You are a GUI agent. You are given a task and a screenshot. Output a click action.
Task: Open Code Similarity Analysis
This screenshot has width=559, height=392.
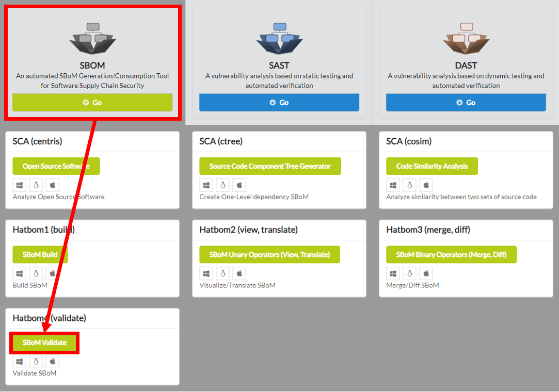pyautogui.click(x=432, y=166)
